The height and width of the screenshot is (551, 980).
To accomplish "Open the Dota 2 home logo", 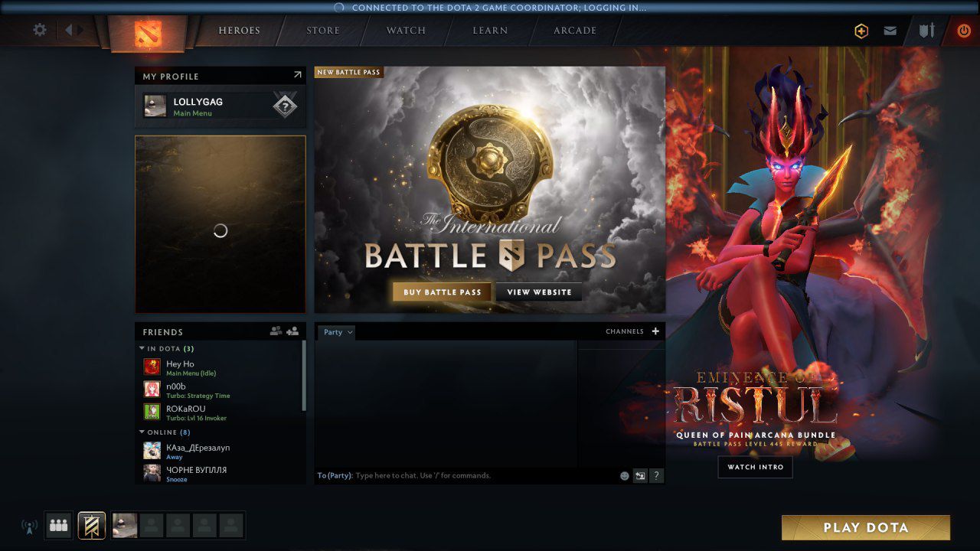I will 148,33.
